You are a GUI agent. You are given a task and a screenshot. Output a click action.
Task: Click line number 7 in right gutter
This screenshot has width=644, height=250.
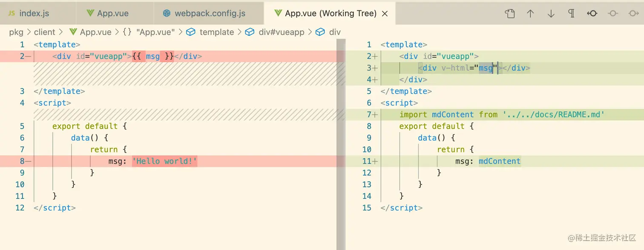pyautogui.click(x=369, y=115)
